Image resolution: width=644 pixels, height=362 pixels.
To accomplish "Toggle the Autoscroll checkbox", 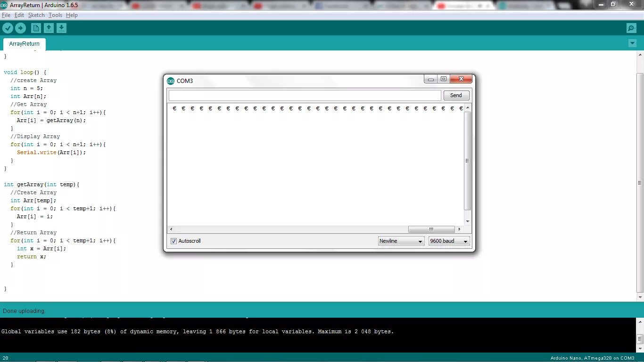I will tap(174, 241).
